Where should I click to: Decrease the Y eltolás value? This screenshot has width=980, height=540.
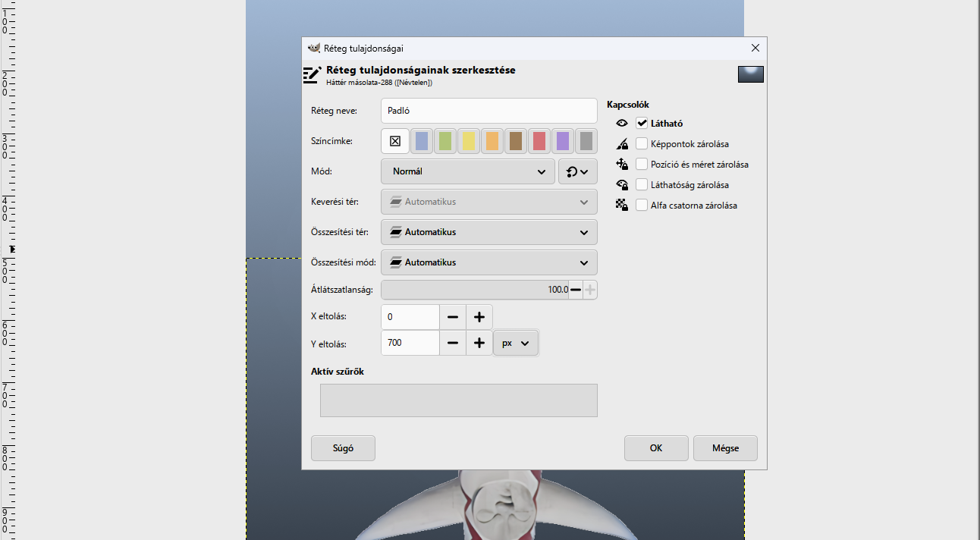pyautogui.click(x=453, y=343)
